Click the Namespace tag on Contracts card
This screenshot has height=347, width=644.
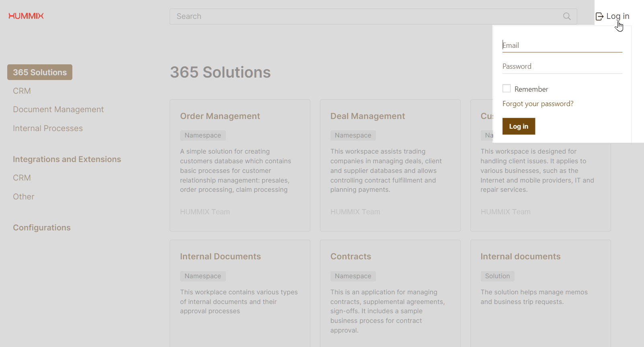[353, 276]
